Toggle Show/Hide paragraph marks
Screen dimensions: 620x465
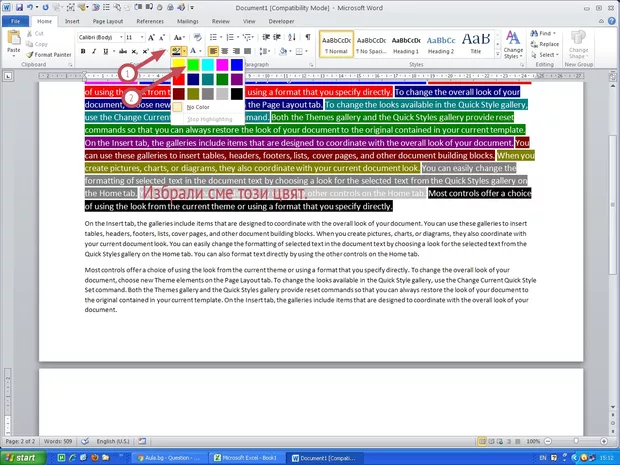[x=308, y=37]
